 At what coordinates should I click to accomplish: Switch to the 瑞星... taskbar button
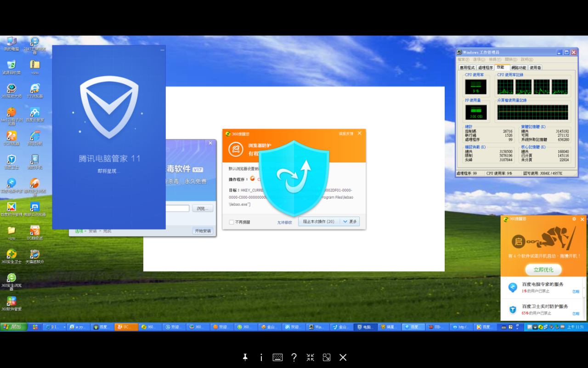(x=390, y=327)
